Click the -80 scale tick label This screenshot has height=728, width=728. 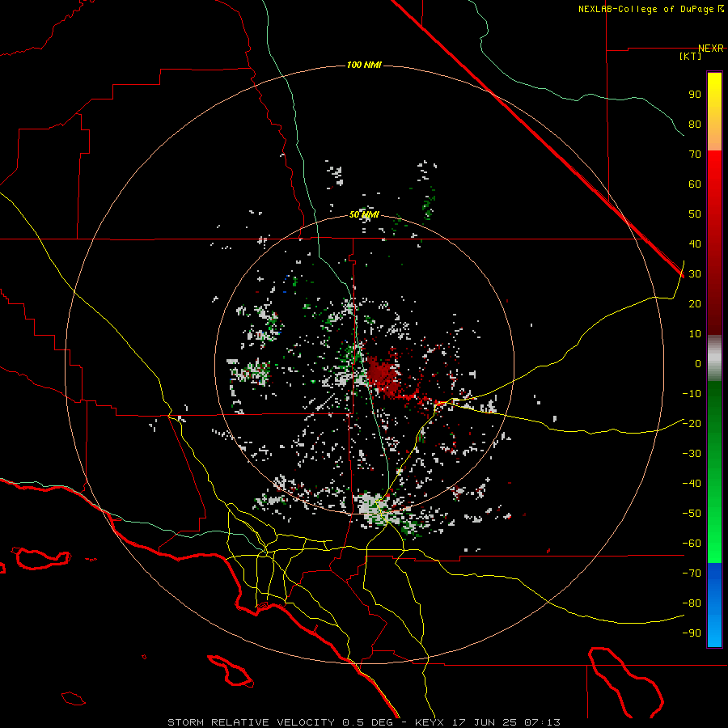pos(692,603)
